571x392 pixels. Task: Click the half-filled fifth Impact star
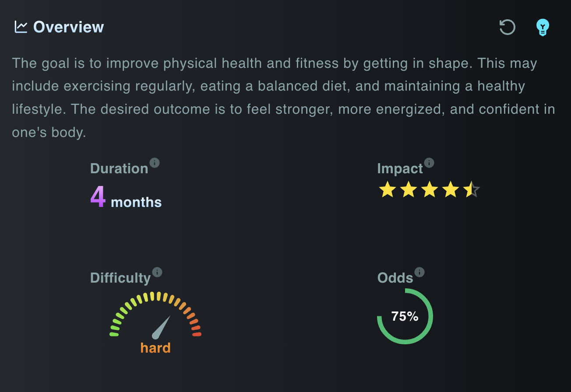pos(471,190)
